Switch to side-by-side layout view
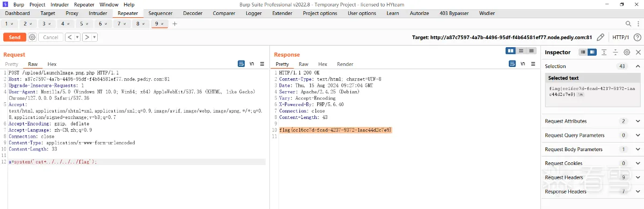The height and width of the screenshot is (209, 644). [511, 50]
